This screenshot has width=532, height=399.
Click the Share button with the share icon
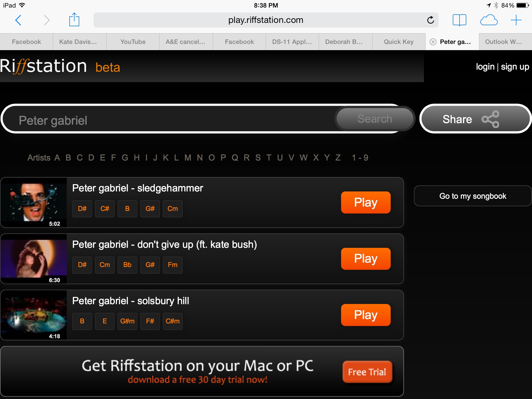click(x=475, y=119)
